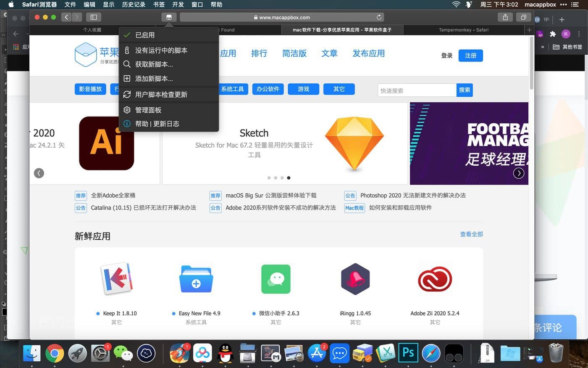Open the Adobe Zii 2020 5.2.4 icon
The image size is (588, 368).
(435, 279)
